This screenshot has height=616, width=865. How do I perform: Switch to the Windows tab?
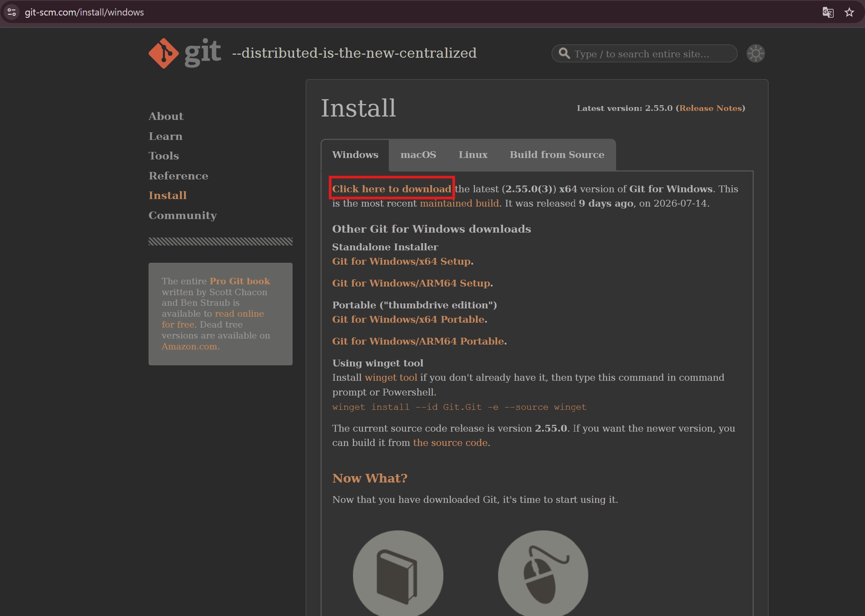(355, 155)
